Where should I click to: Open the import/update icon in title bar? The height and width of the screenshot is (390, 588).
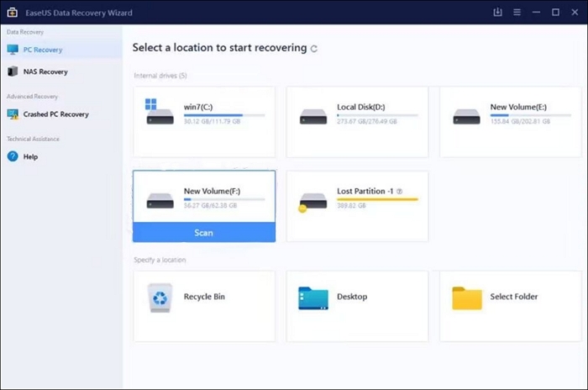(x=497, y=13)
